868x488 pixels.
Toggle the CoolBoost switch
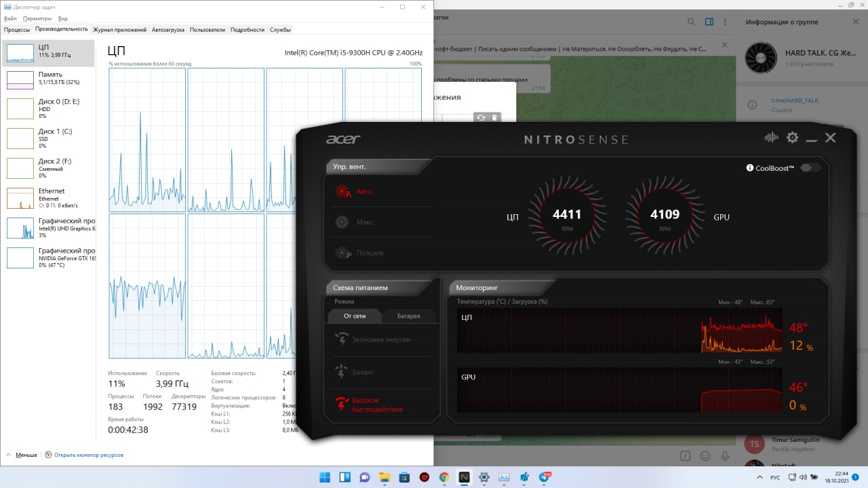[x=810, y=167]
